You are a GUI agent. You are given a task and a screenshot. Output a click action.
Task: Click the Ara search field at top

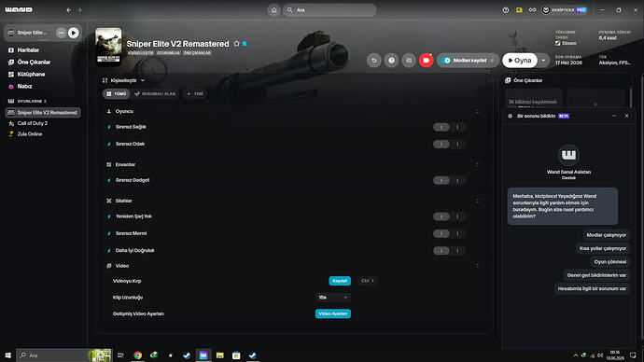click(x=329, y=10)
